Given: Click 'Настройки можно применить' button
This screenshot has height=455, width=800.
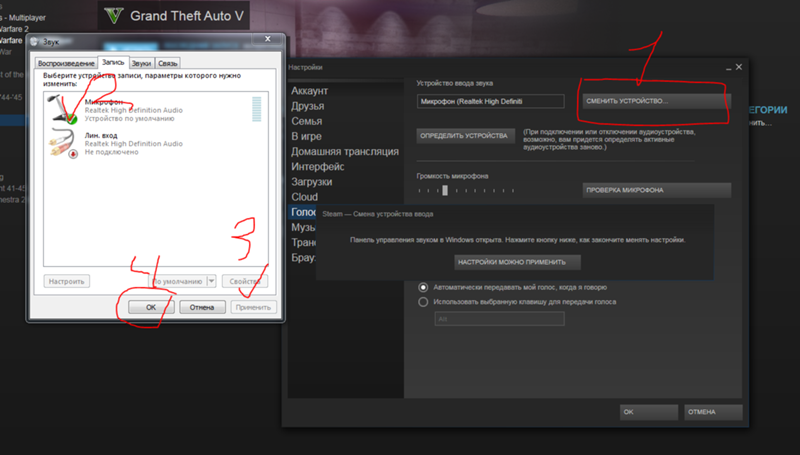Looking at the screenshot, I should 517,262.
